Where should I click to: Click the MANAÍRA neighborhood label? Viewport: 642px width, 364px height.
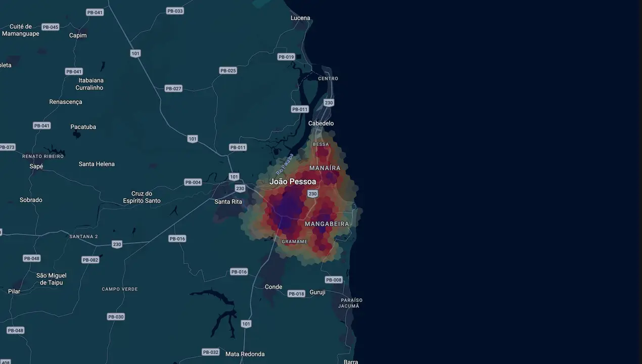pyautogui.click(x=325, y=168)
